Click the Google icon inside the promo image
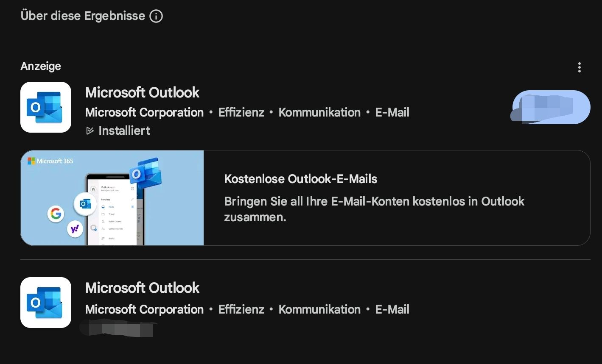The width and height of the screenshot is (602, 364). [56, 214]
